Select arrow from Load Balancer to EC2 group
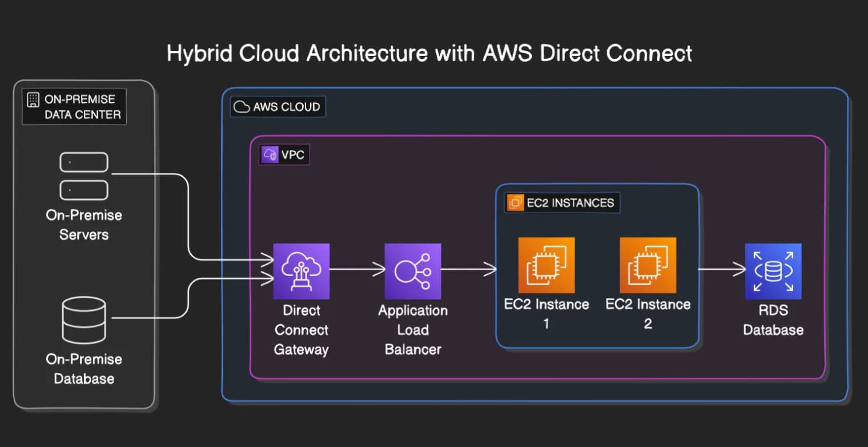868x447 pixels. (x=469, y=269)
